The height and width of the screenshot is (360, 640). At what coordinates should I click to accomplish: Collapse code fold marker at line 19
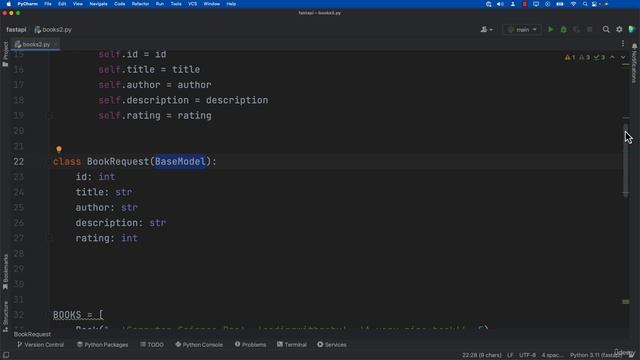(x=50, y=116)
